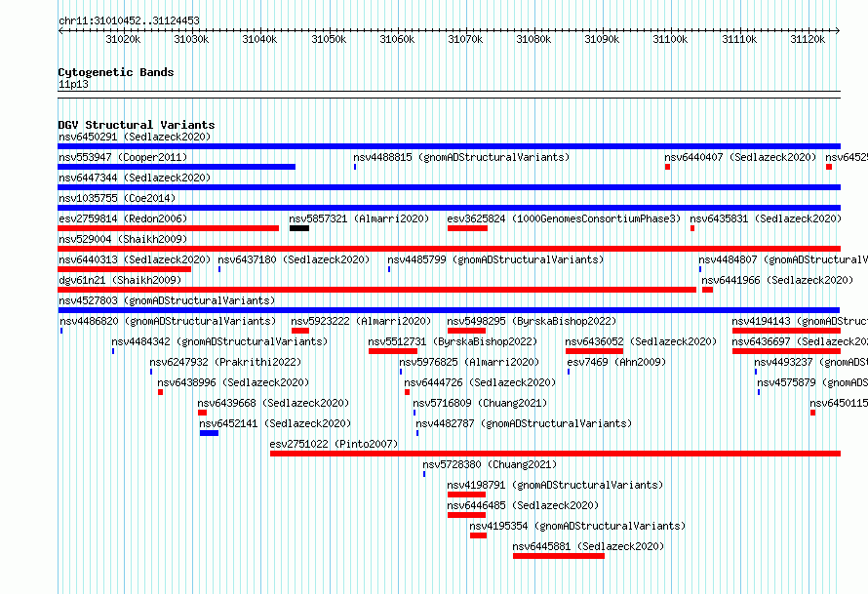Click the 31020k ruler tick label

point(123,39)
